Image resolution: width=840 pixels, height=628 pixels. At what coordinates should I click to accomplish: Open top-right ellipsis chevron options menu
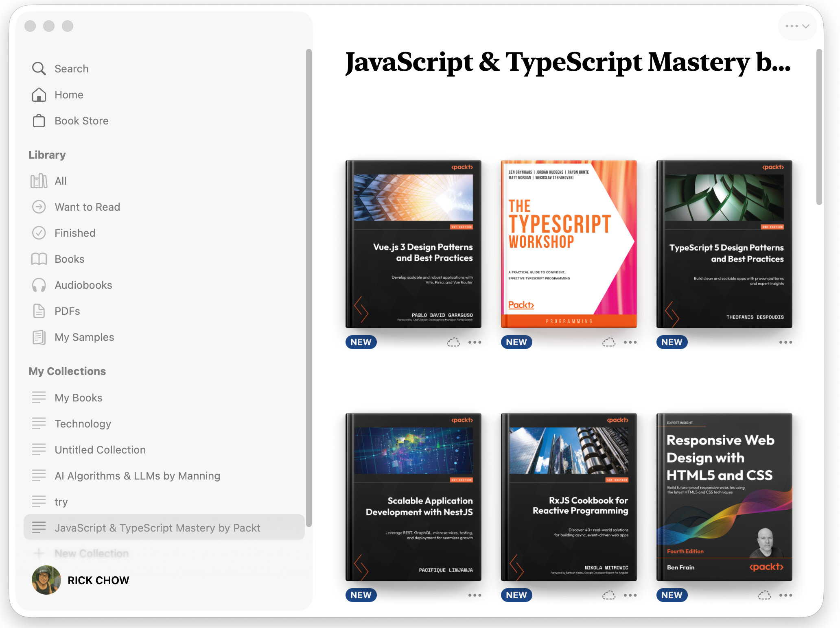tap(797, 26)
